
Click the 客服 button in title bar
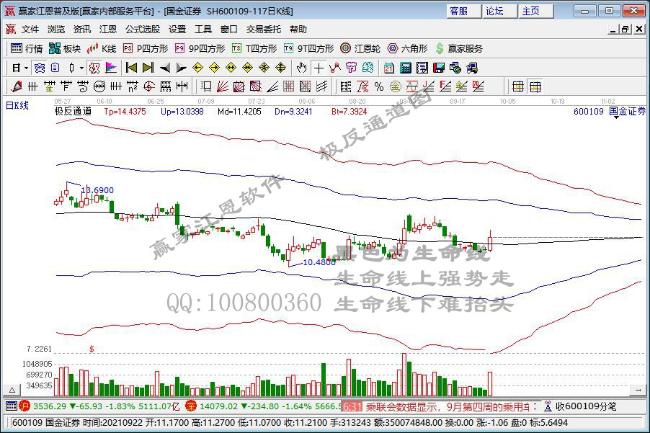(x=464, y=11)
